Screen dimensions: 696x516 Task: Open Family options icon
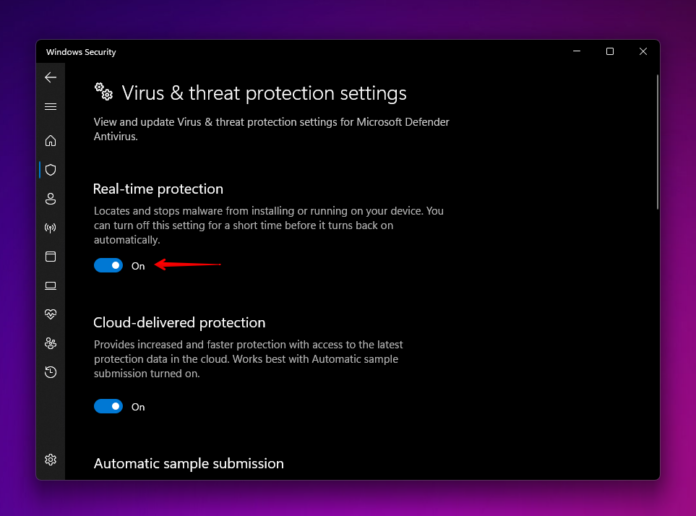pos(51,343)
